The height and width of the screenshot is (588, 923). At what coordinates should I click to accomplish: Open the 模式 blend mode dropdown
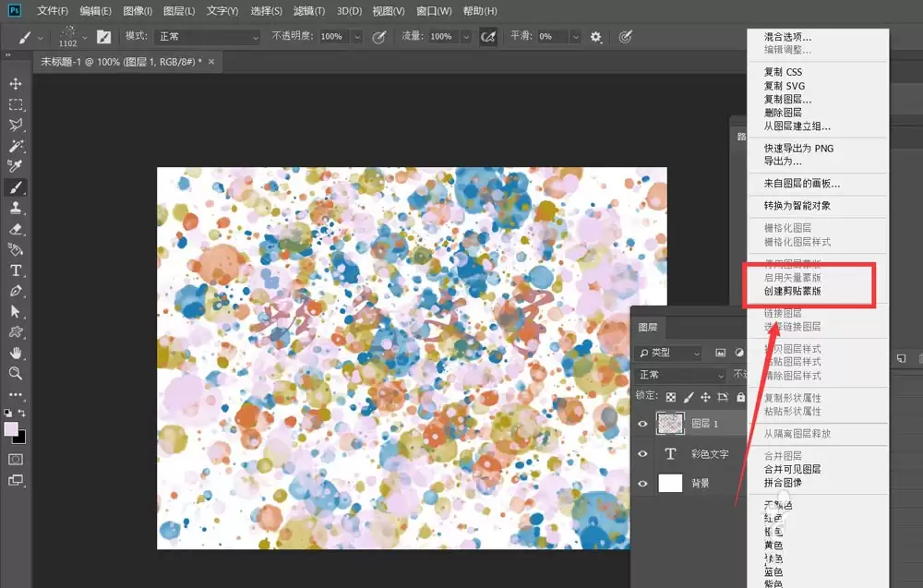207,37
